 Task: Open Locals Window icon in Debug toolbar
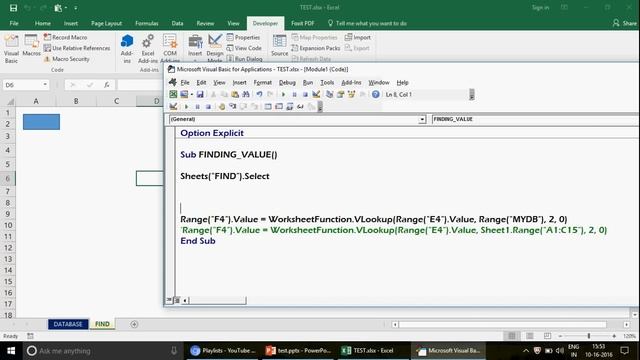point(268,107)
